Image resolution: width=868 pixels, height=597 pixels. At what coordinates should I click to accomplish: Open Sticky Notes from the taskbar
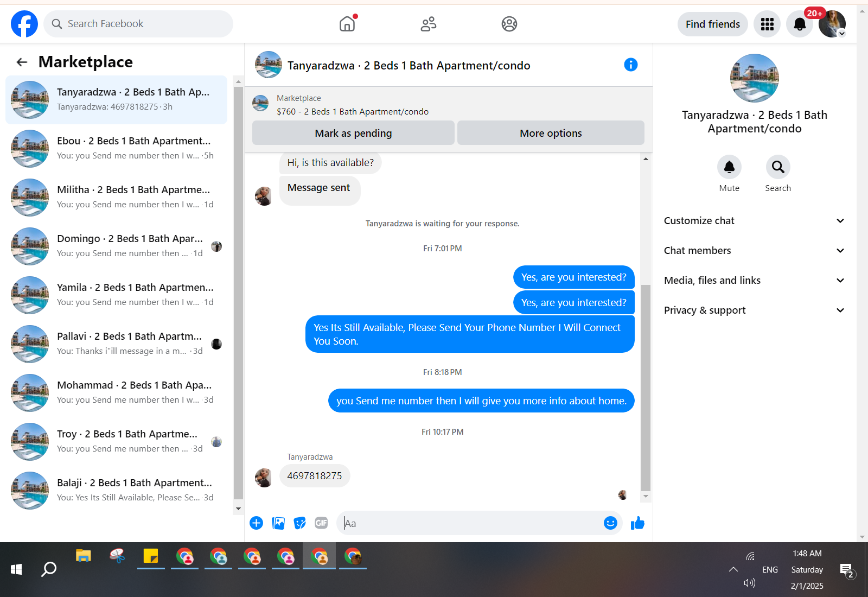pos(151,556)
